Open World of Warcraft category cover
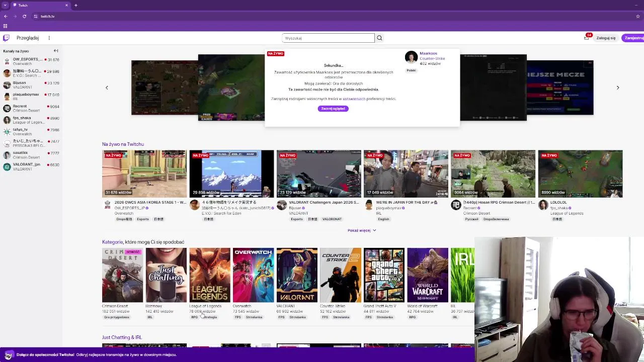This screenshot has height=362, width=644. 428,275
